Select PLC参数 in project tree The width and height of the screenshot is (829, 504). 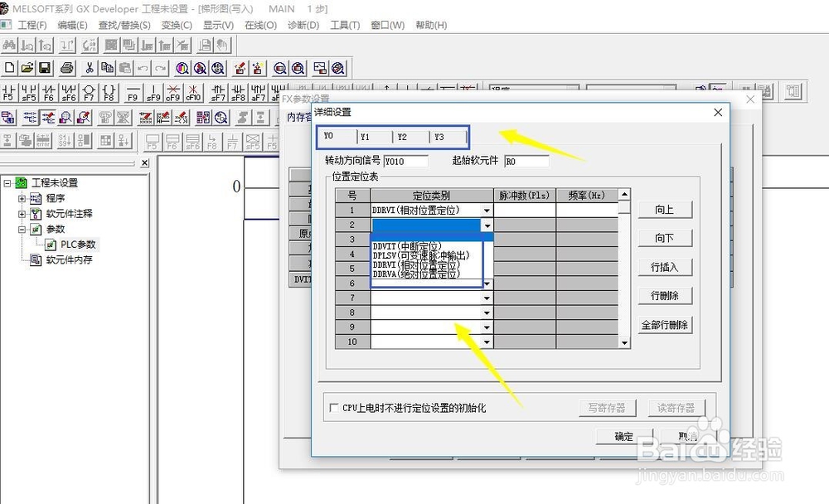point(78,245)
